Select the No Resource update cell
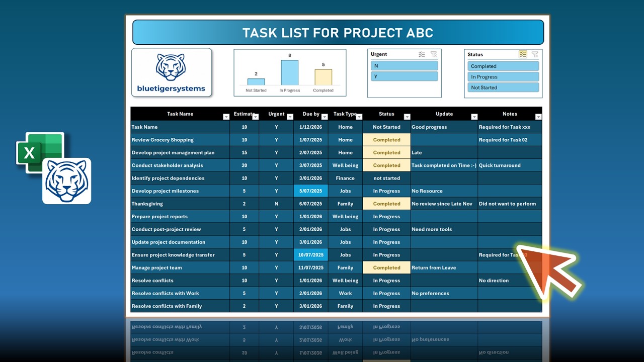Image resolution: width=644 pixels, height=362 pixels. coord(444,191)
